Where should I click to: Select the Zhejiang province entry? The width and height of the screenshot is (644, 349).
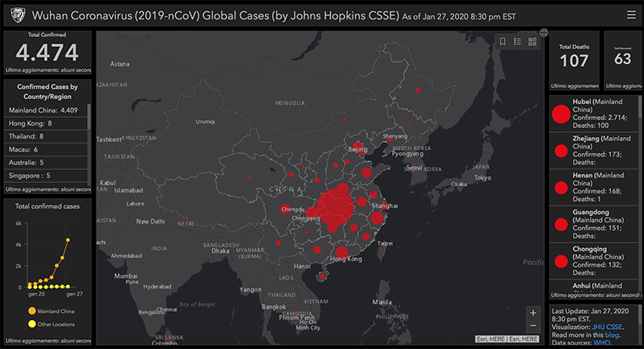tap(593, 151)
